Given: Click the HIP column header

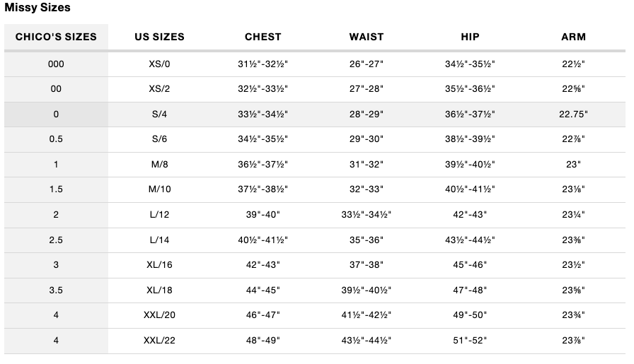Looking at the screenshot, I should pos(470,37).
